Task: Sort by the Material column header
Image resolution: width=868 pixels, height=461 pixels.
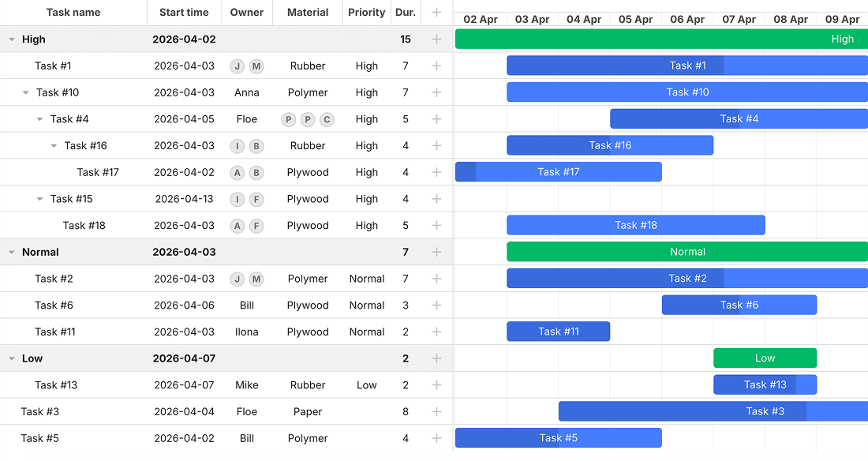Action: click(308, 12)
